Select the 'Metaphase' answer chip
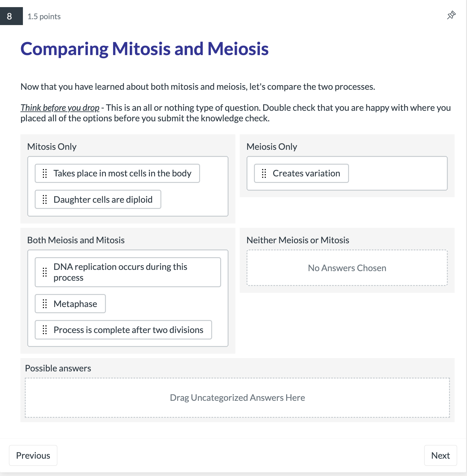This screenshot has width=467, height=476. tap(75, 304)
